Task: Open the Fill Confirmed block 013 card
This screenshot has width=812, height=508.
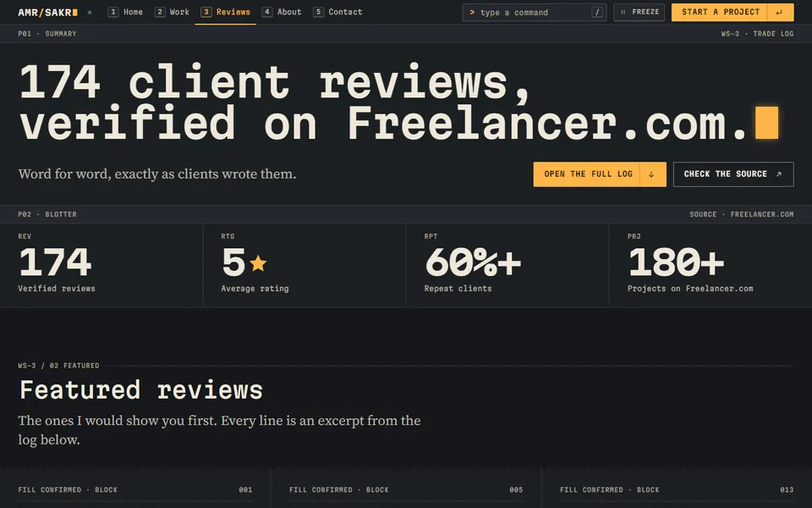Action: [x=677, y=489]
